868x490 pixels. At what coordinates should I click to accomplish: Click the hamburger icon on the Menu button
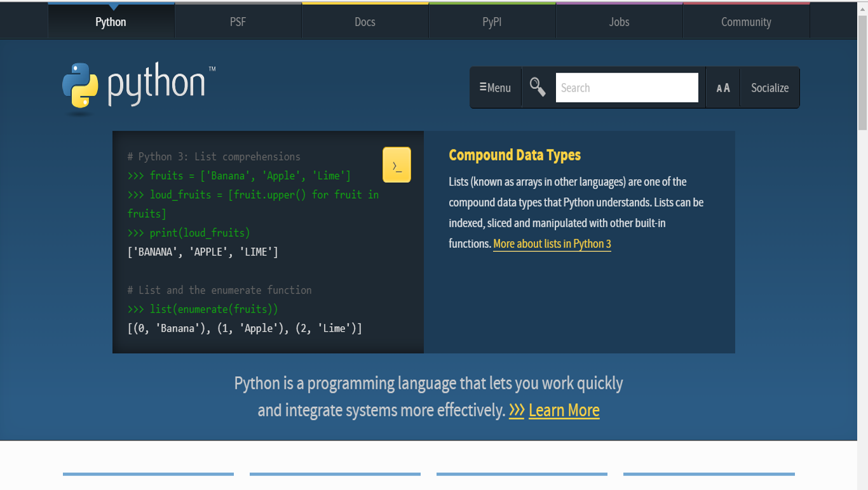pyautogui.click(x=484, y=87)
